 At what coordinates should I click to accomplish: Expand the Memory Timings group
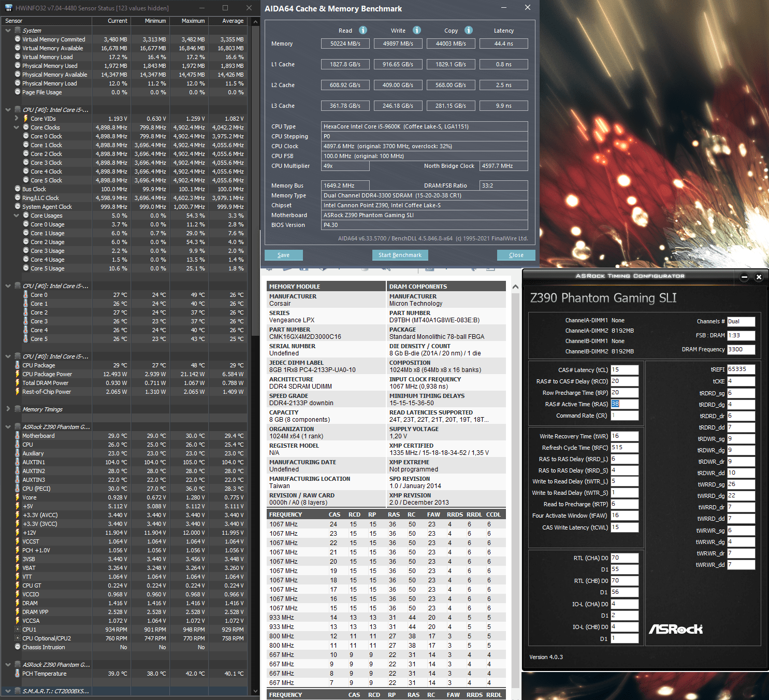pyautogui.click(x=8, y=409)
